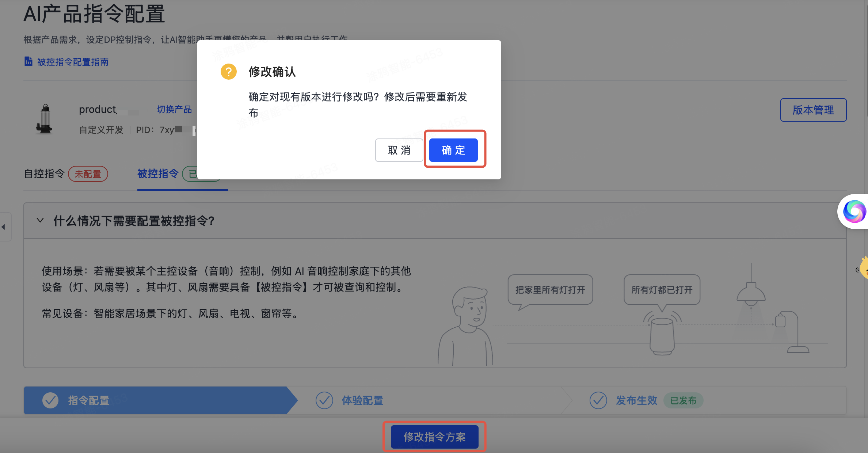Switch to 自控指令 tab

pyautogui.click(x=44, y=174)
